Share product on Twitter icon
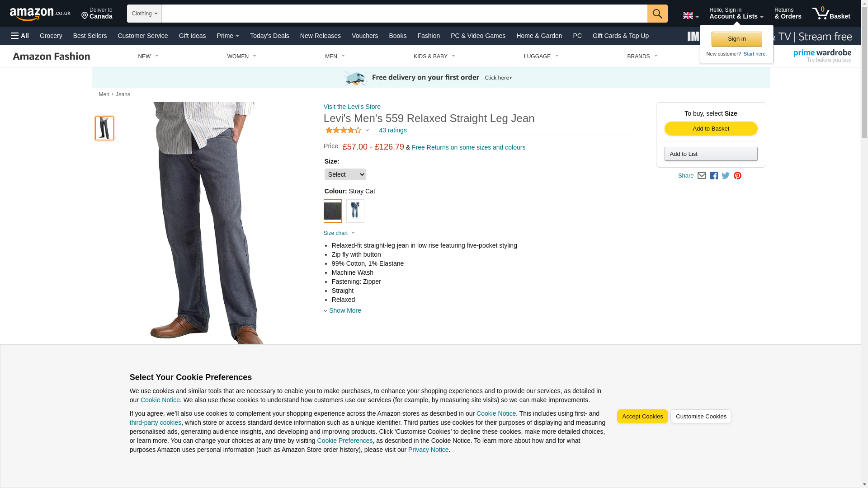 [x=726, y=176]
